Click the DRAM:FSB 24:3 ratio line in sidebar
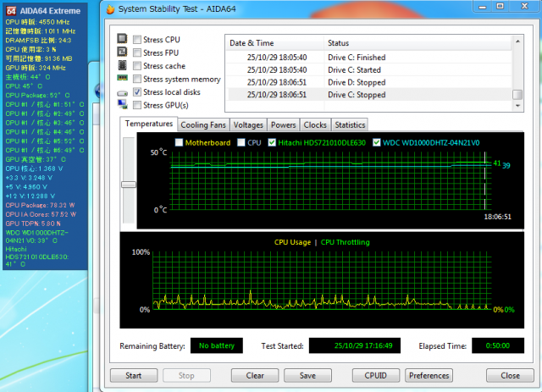Viewport: 542px width, 392px height. tap(38, 40)
